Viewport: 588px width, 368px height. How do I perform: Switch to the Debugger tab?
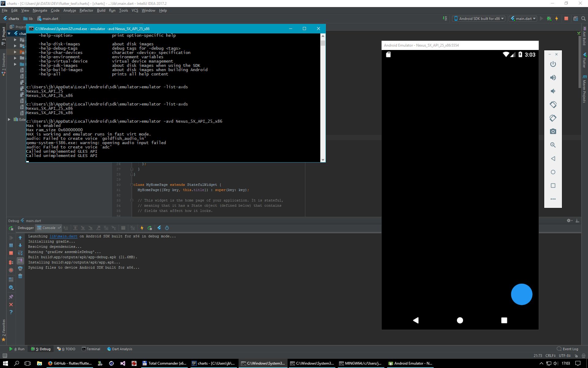point(25,228)
